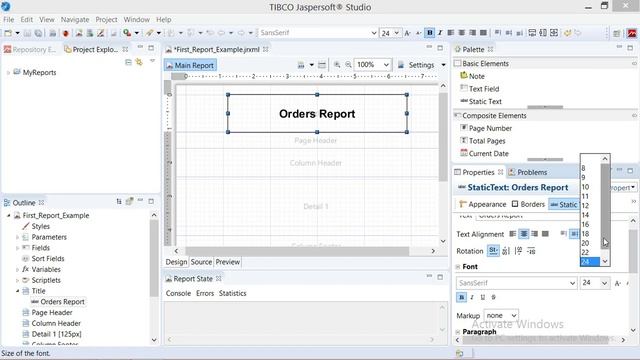Select second rotation option beside St- button
This screenshot has height=360, width=640.
point(506,251)
